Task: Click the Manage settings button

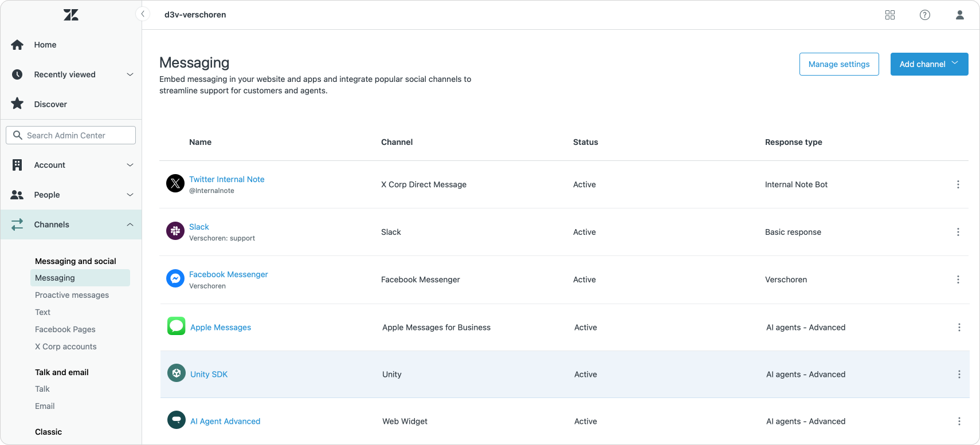Action: pyautogui.click(x=839, y=64)
